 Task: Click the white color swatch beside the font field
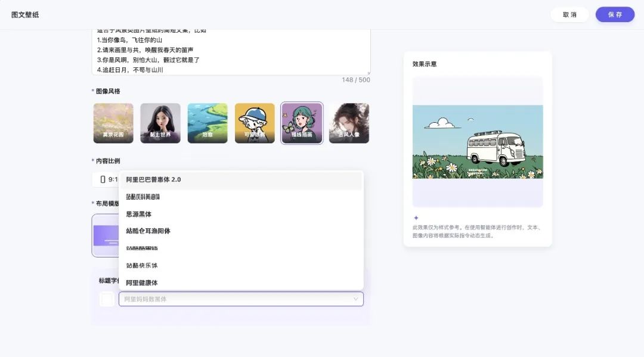click(106, 299)
